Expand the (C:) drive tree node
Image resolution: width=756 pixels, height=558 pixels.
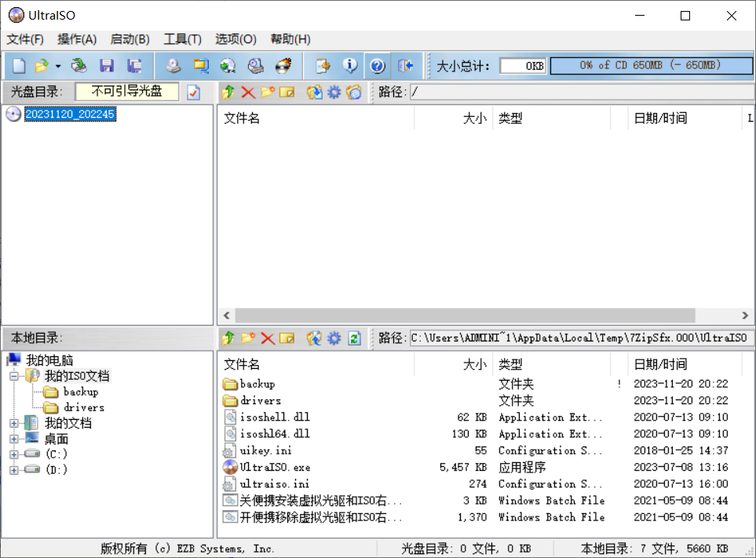[13, 454]
